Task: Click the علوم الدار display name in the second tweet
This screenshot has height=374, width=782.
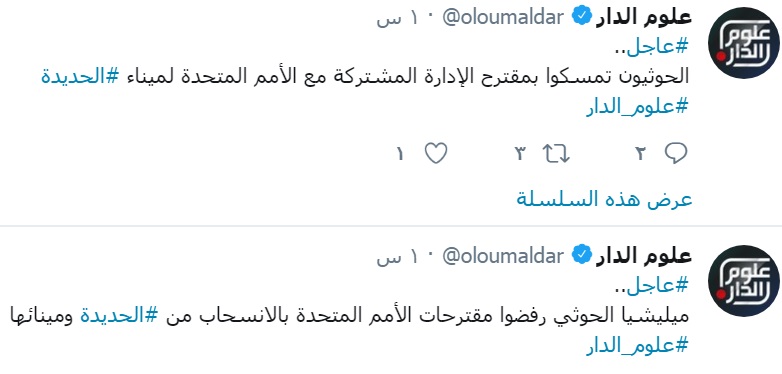Action: 644,256
